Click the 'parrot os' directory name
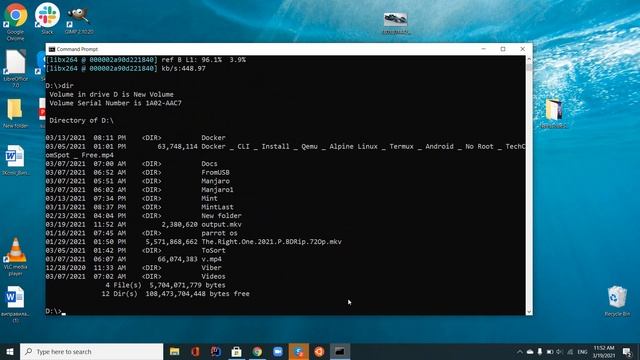The height and width of the screenshot is (360, 640). pos(219,233)
